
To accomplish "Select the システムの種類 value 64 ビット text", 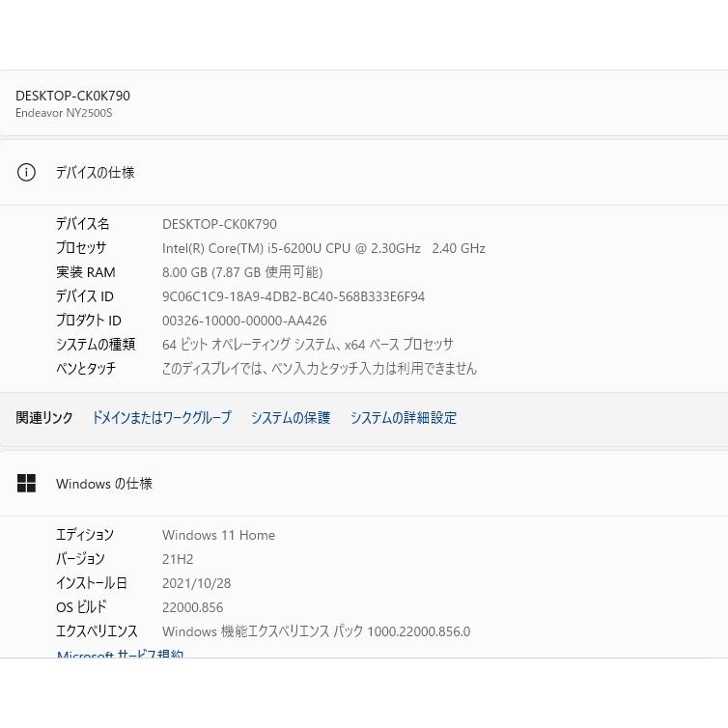I will pyautogui.click(x=307, y=345).
